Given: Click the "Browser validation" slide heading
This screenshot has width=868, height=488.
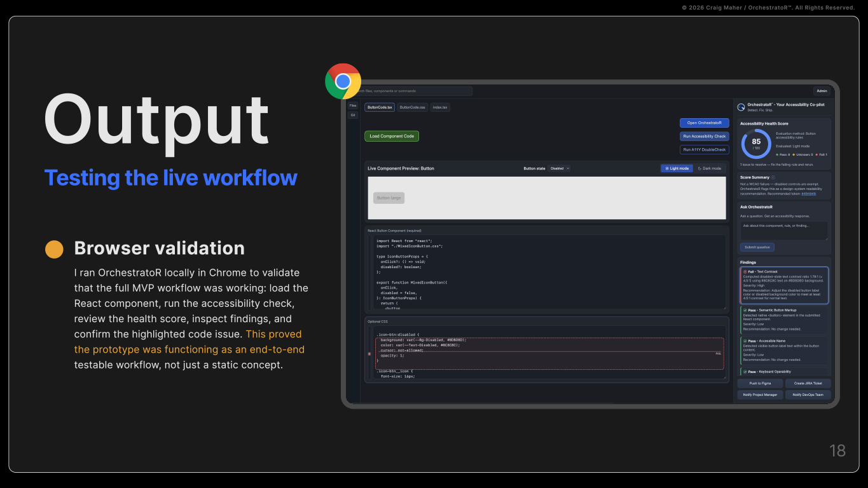Looking at the screenshot, I should (x=160, y=248).
